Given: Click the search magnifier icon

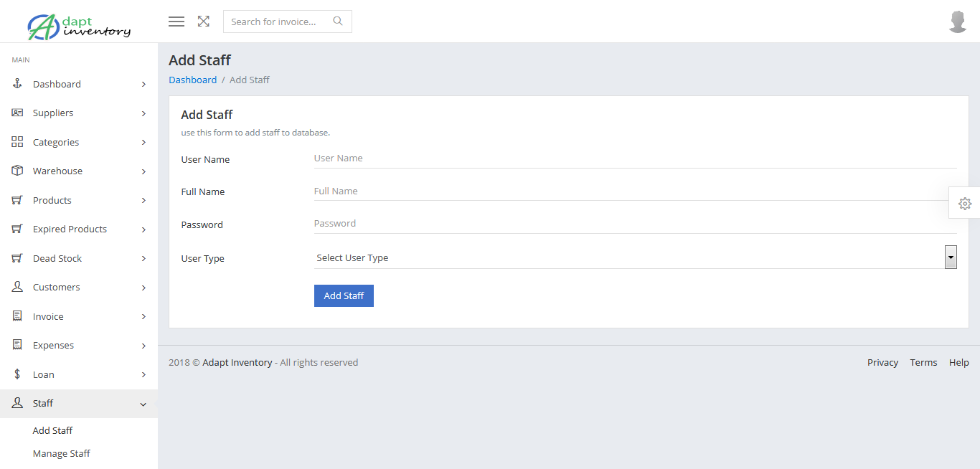Looking at the screenshot, I should click(338, 22).
